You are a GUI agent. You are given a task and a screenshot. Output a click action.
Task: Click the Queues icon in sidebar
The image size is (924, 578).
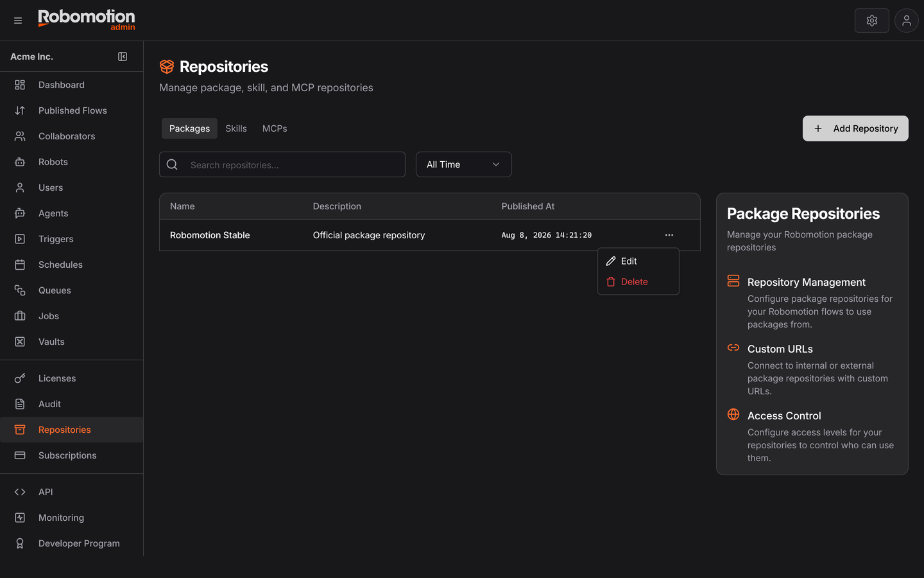[20, 290]
